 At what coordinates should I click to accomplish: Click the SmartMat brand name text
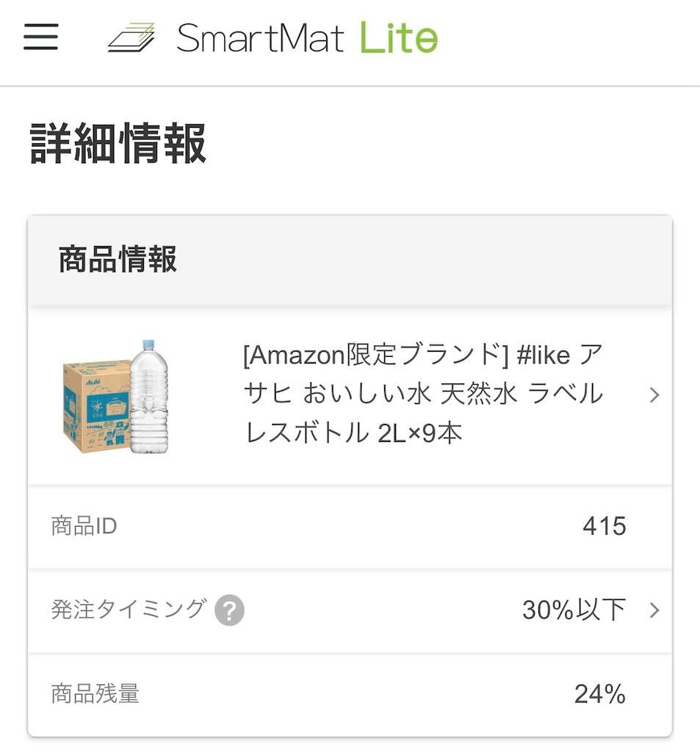coord(260,37)
